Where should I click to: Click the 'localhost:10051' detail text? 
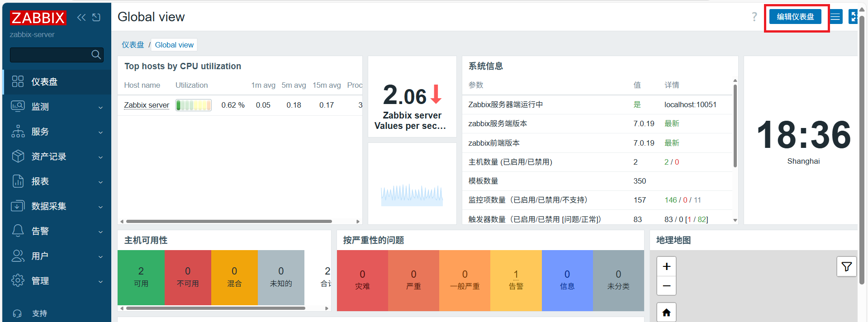pyautogui.click(x=690, y=104)
